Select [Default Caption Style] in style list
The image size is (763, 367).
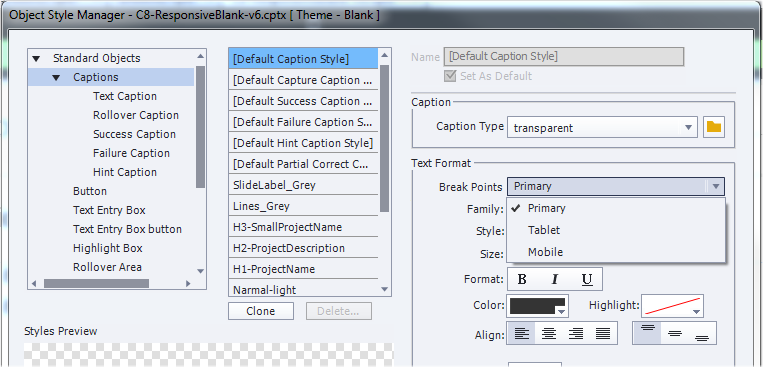point(303,59)
